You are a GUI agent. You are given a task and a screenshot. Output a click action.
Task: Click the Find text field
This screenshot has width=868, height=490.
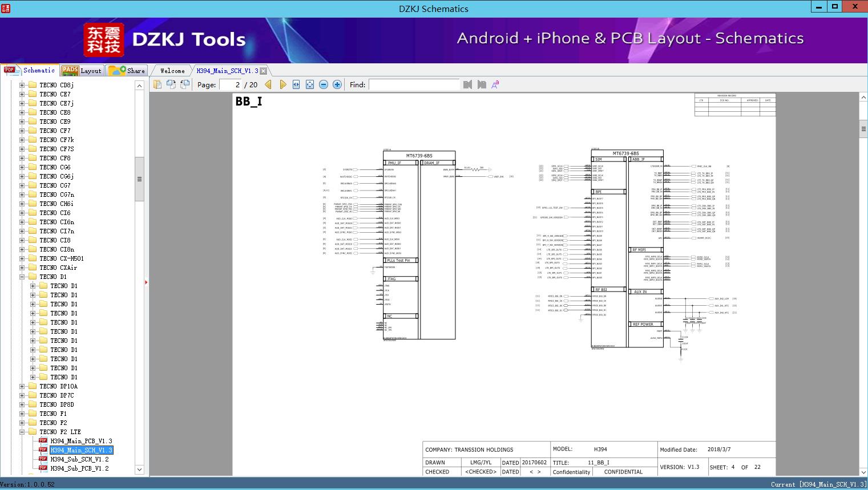point(414,84)
